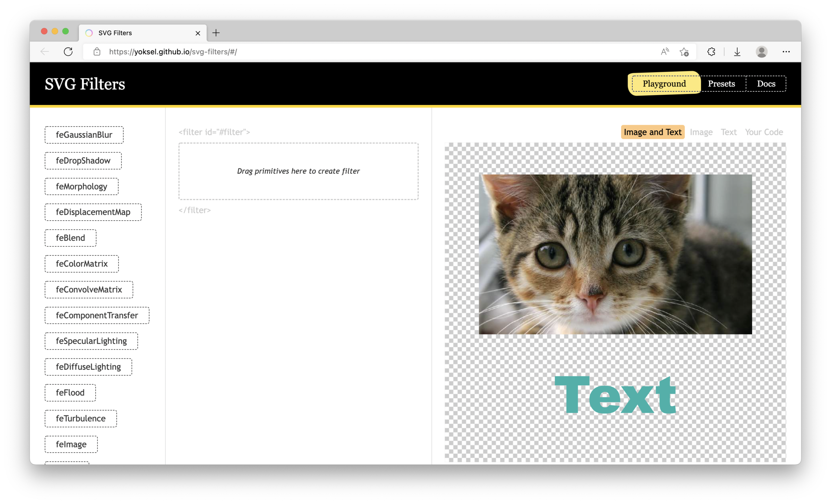The height and width of the screenshot is (504, 831).
Task: Open a new tab with plus button
Action: click(216, 33)
